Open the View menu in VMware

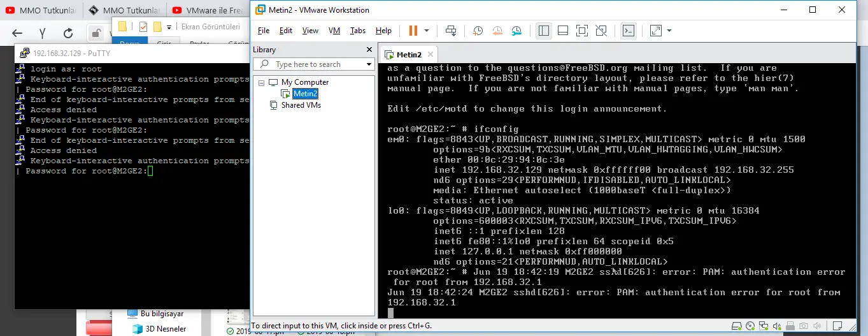(x=310, y=31)
